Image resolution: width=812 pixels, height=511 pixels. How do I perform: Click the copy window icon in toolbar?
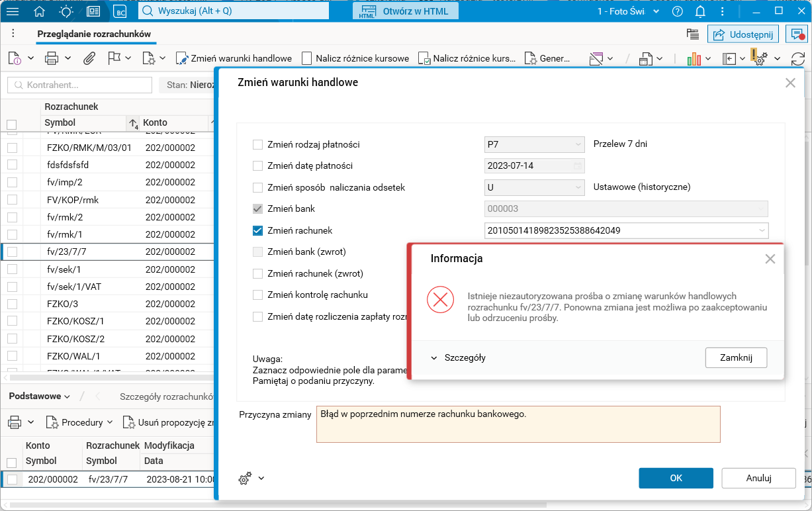click(646, 59)
